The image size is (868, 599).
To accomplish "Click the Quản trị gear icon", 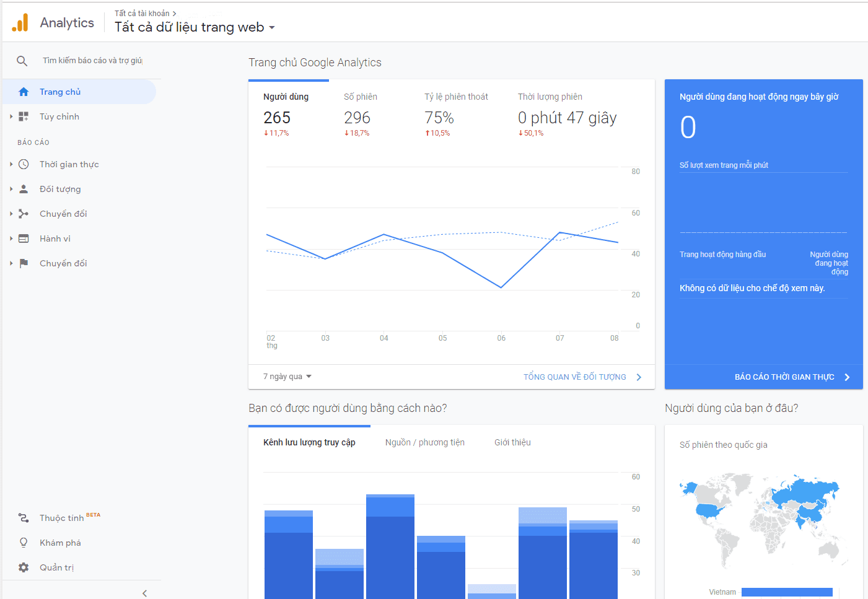I will click(x=24, y=567).
